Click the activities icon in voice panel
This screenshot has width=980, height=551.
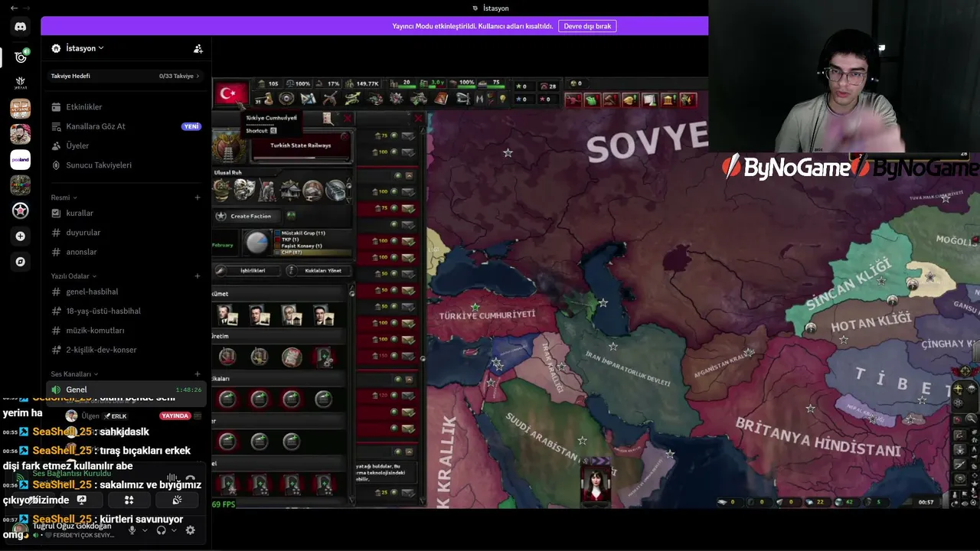coord(129,500)
